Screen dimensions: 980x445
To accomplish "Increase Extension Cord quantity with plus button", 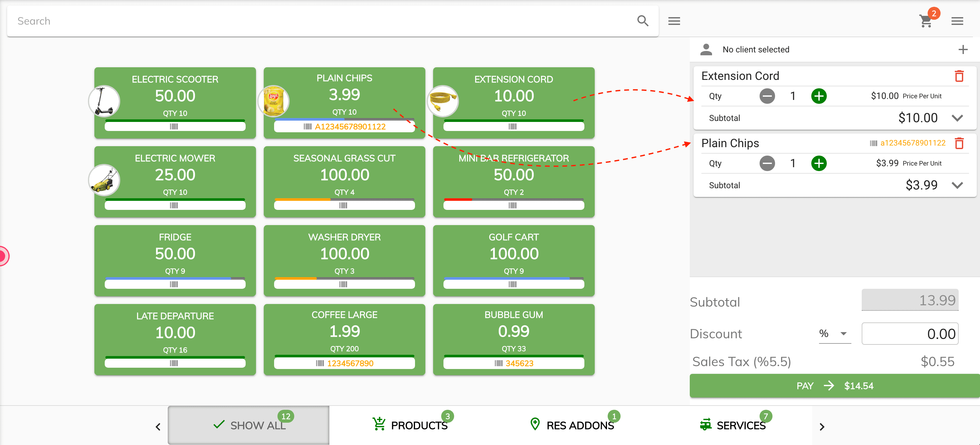I will pyautogui.click(x=819, y=96).
